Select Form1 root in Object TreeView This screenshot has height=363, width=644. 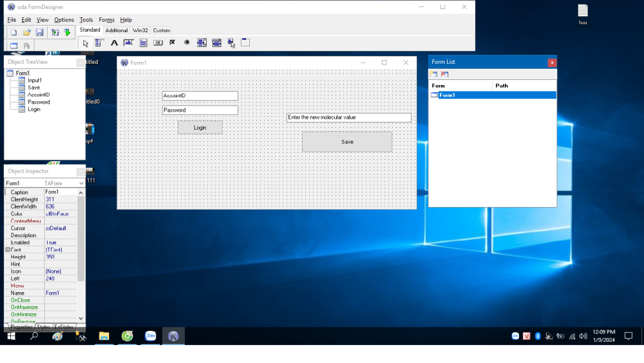(x=23, y=73)
